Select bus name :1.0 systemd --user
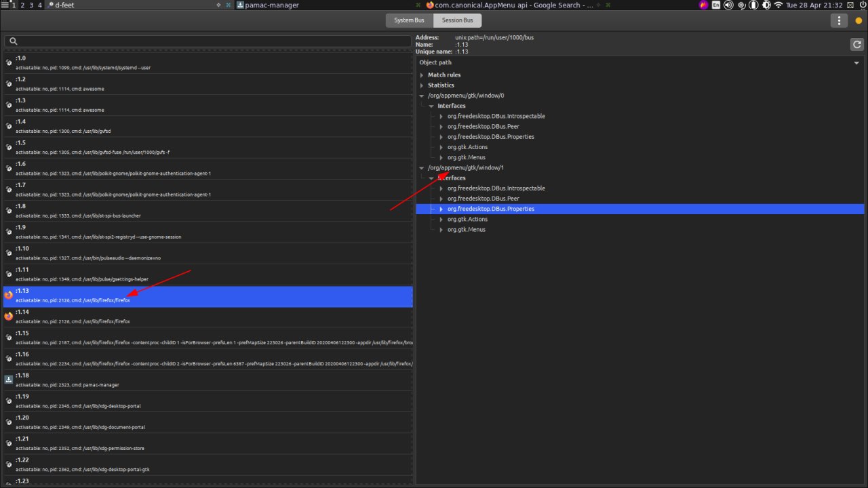The height and width of the screenshot is (488, 868). click(x=208, y=63)
